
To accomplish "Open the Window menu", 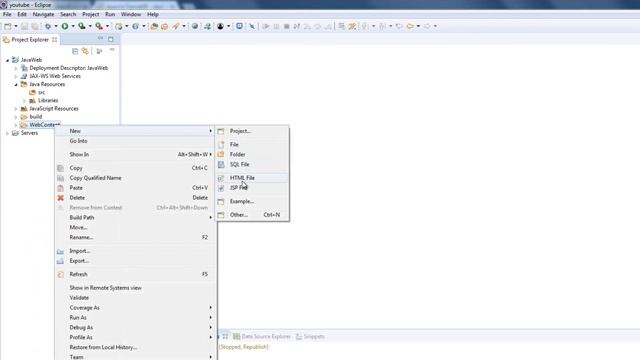I will (x=131, y=14).
